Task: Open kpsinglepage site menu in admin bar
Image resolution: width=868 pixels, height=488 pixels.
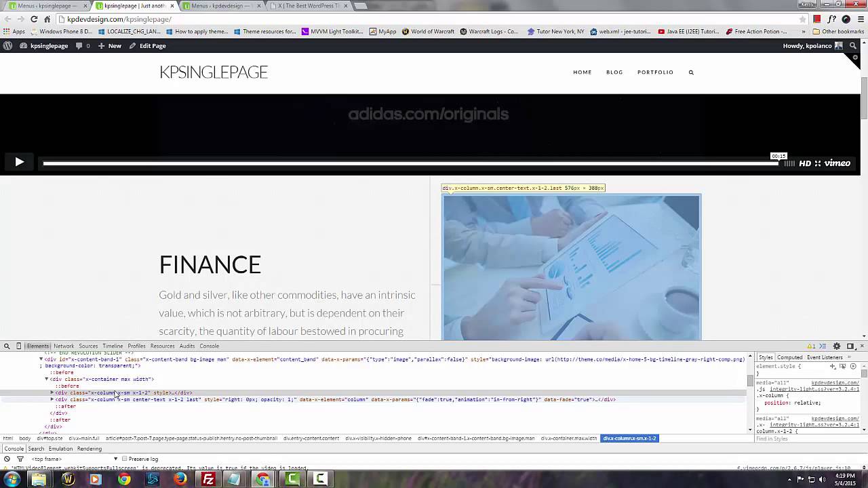Action: coord(44,45)
